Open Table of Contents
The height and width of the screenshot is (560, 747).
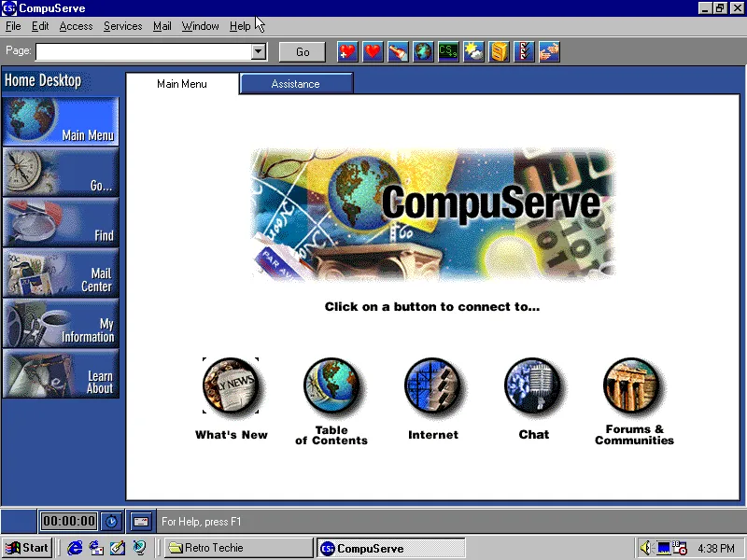[x=331, y=385]
